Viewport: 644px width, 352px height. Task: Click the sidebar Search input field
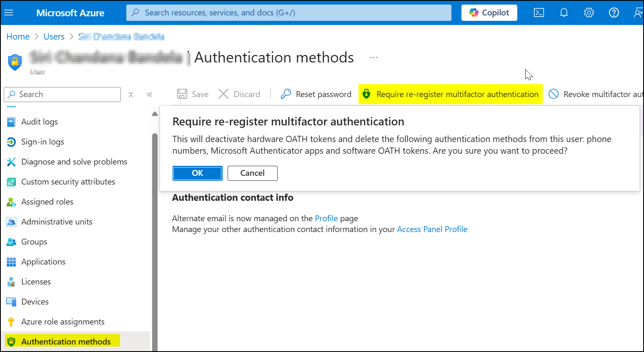click(63, 94)
